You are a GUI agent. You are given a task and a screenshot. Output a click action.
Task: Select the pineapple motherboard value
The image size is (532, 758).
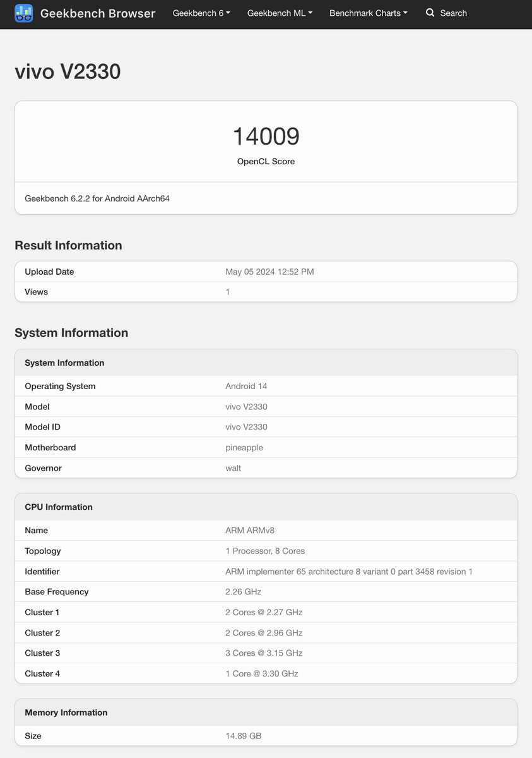[244, 447]
